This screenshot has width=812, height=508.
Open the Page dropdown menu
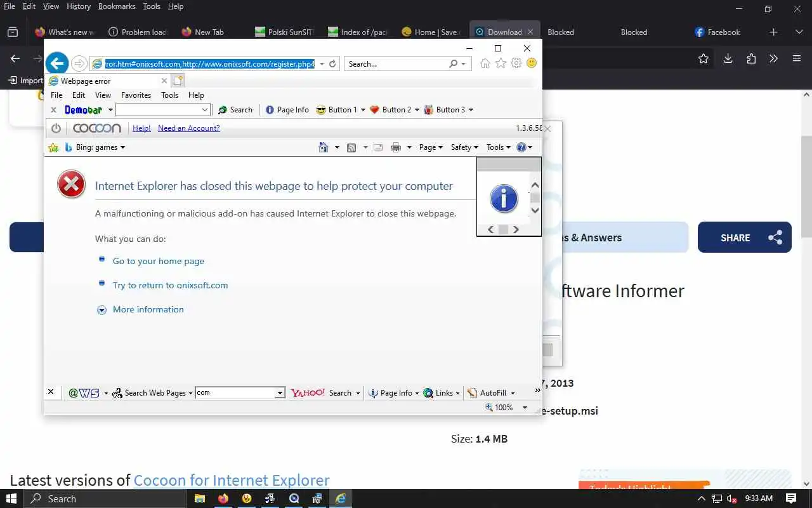(x=431, y=147)
